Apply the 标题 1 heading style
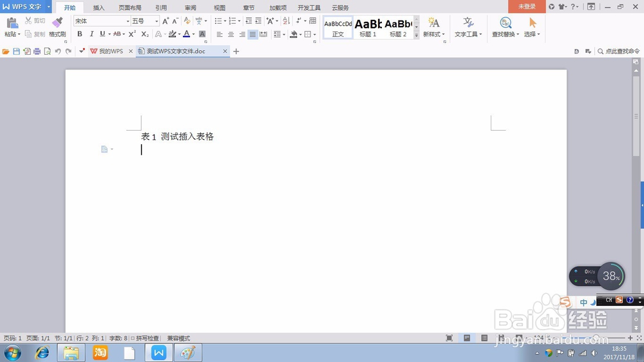This screenshot has height=362, width=644. 368,28
